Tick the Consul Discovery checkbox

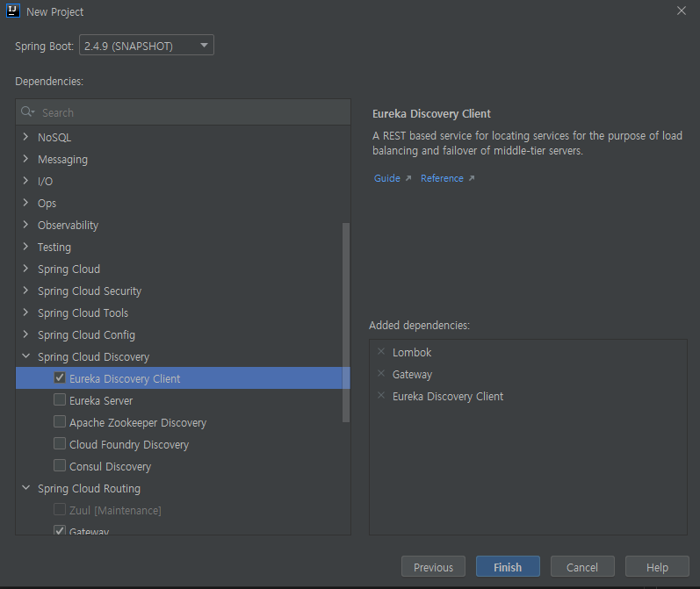tap(60, 465)
